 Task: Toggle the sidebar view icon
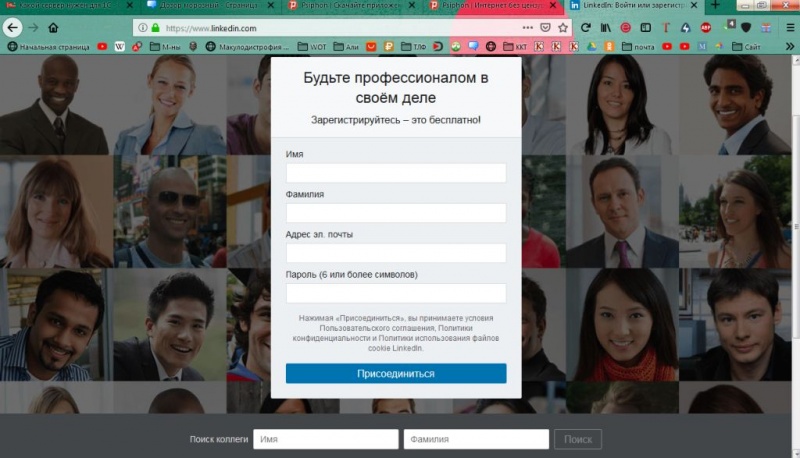(645, 28)
